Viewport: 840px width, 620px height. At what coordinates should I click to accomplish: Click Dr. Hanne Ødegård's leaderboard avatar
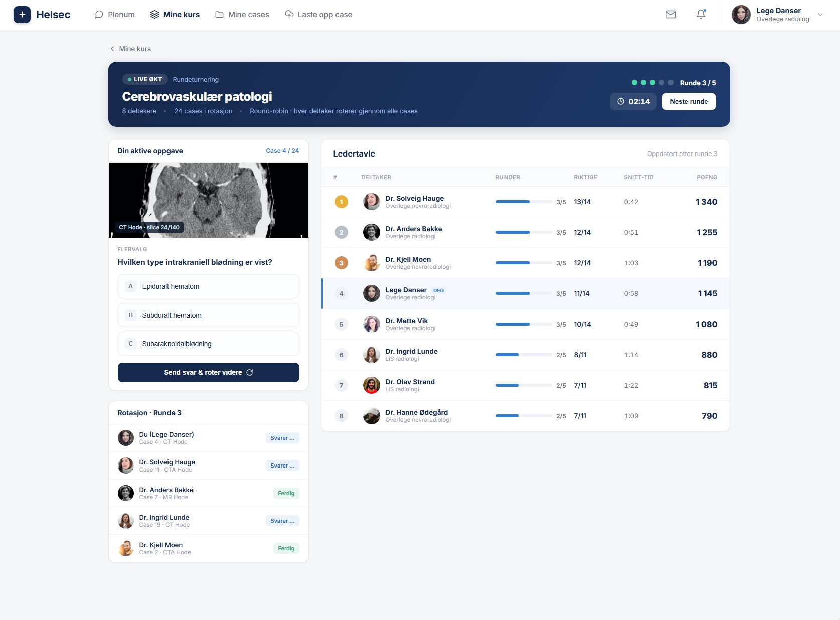[372, 416]
